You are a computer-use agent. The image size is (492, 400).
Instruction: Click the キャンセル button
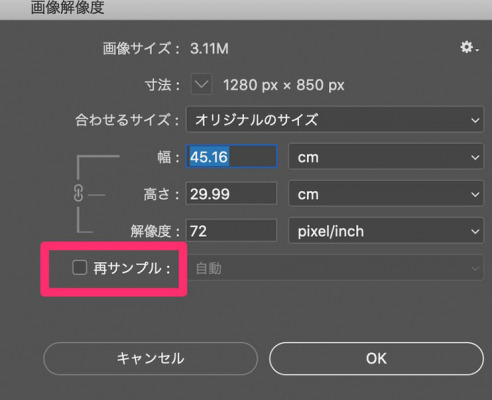point(151,359)
